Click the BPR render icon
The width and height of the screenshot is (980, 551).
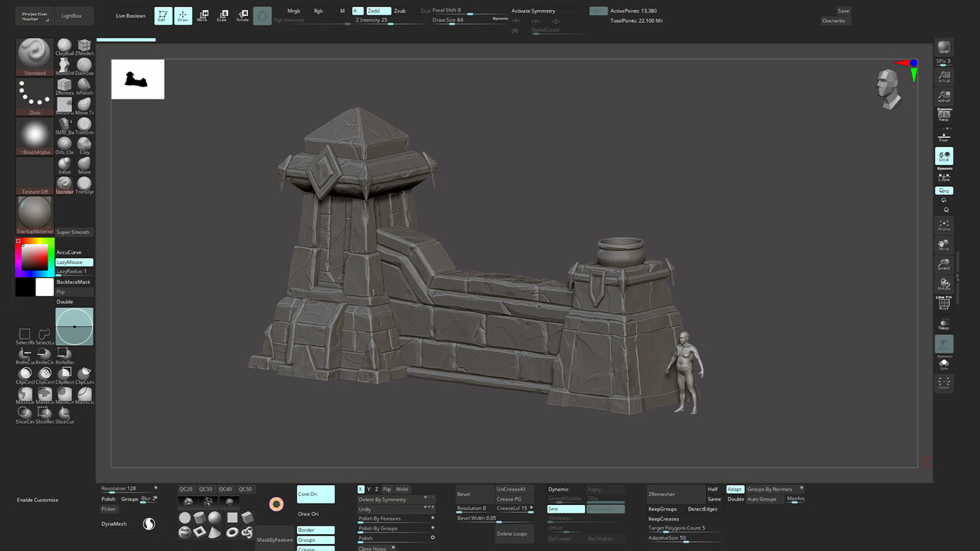coord(944,48)
